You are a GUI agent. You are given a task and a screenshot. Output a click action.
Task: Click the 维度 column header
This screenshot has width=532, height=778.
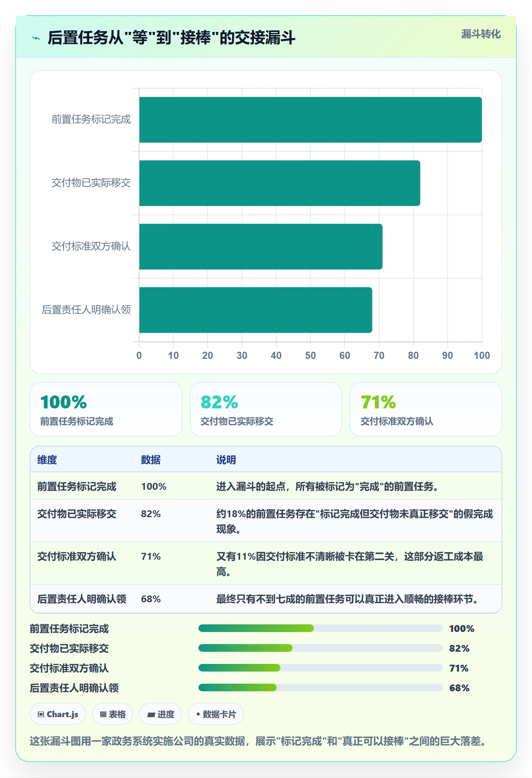[47, 460]
